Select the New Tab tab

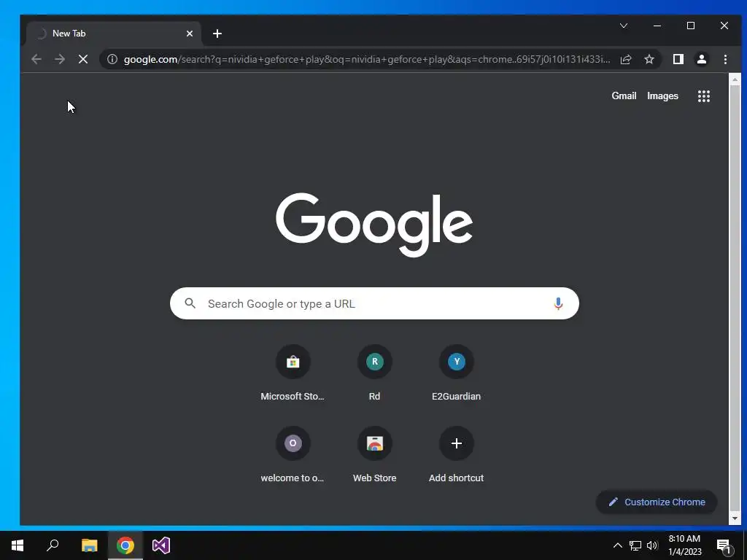click(113, 34)
